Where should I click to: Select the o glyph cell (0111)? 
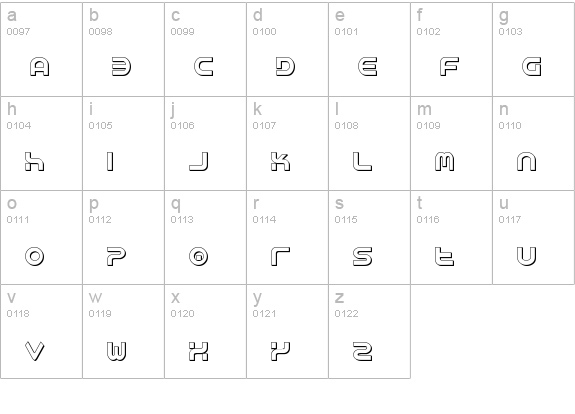click(x=41, y=237)
